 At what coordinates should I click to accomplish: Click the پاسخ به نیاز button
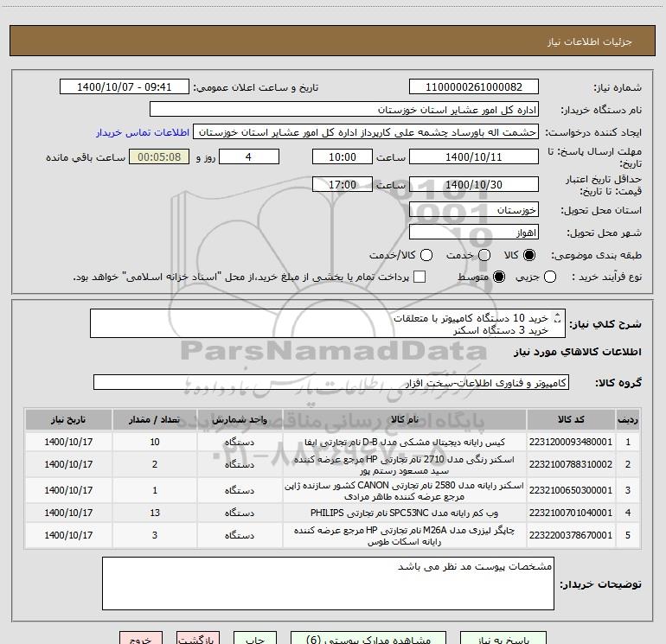503,639
